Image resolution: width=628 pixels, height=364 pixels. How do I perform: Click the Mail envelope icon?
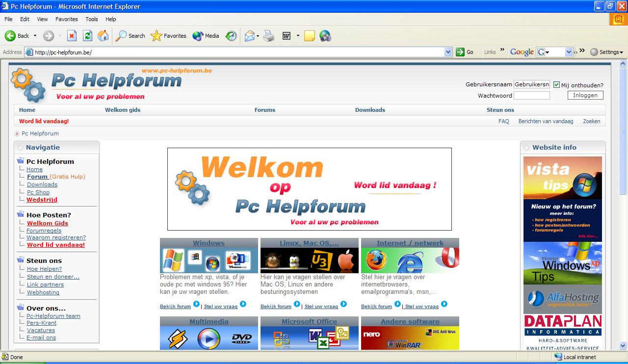tap(250, 36)
